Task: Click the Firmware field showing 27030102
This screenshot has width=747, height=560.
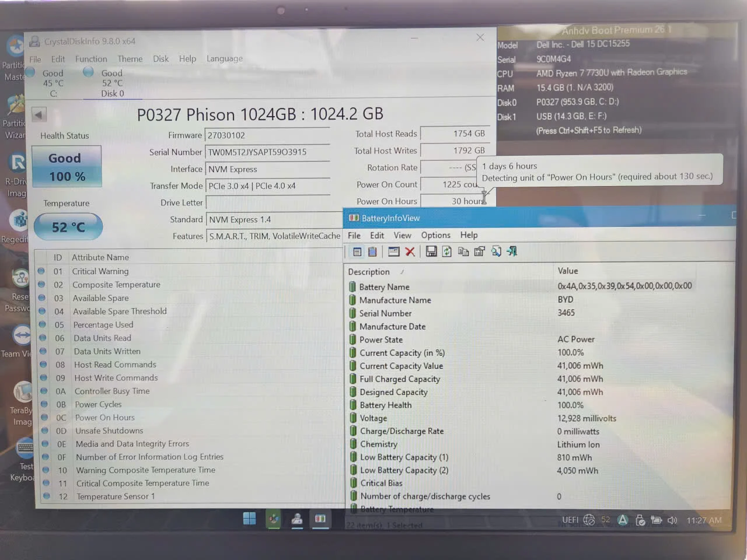Action: tap(267, 135)
